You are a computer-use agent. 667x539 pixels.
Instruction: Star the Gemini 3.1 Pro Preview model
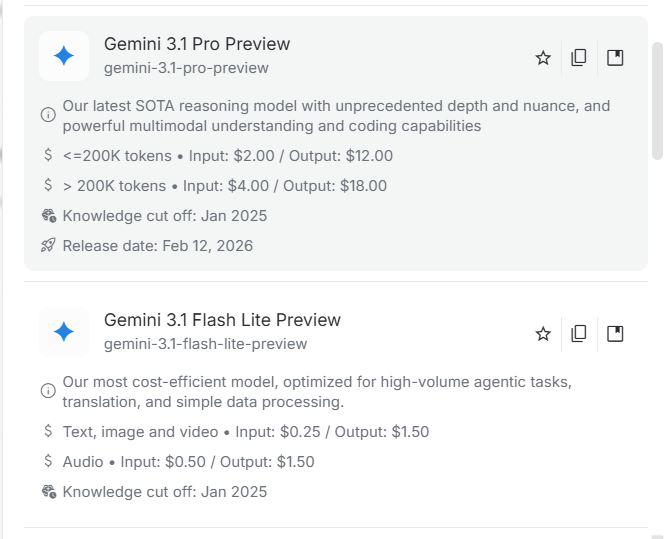point(543,58)
